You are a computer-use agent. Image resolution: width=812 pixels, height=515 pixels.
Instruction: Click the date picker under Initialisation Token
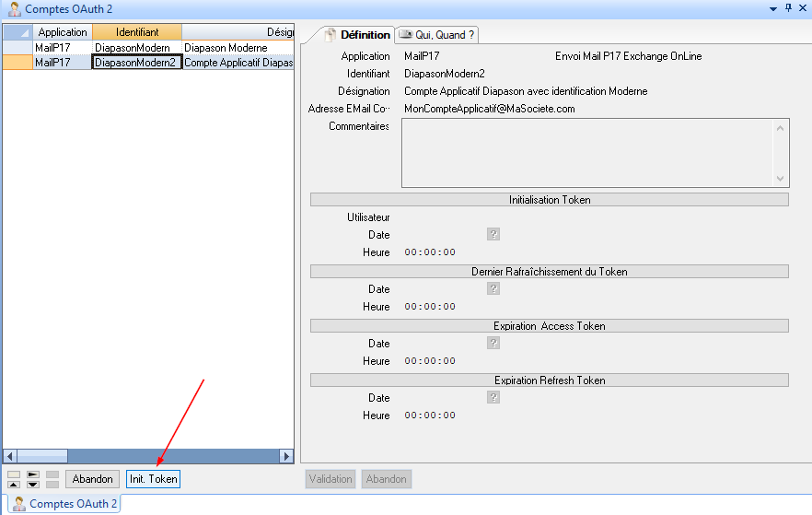pos(493,234)
